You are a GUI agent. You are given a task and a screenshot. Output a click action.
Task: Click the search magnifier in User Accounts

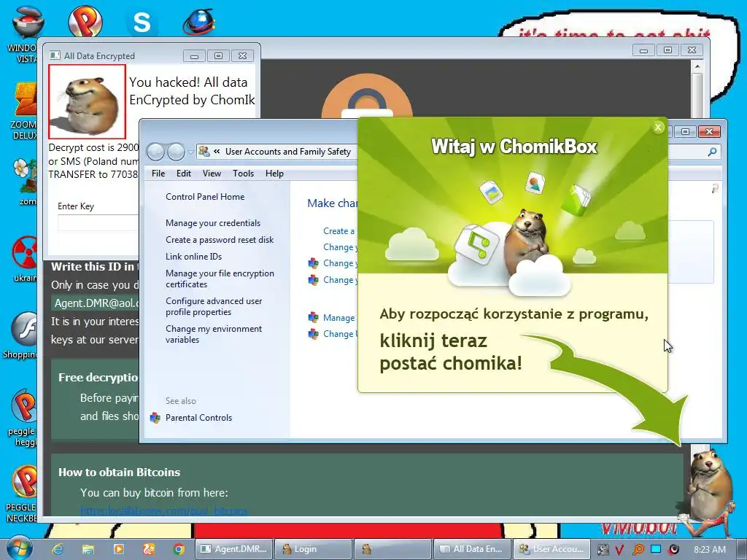712,152
